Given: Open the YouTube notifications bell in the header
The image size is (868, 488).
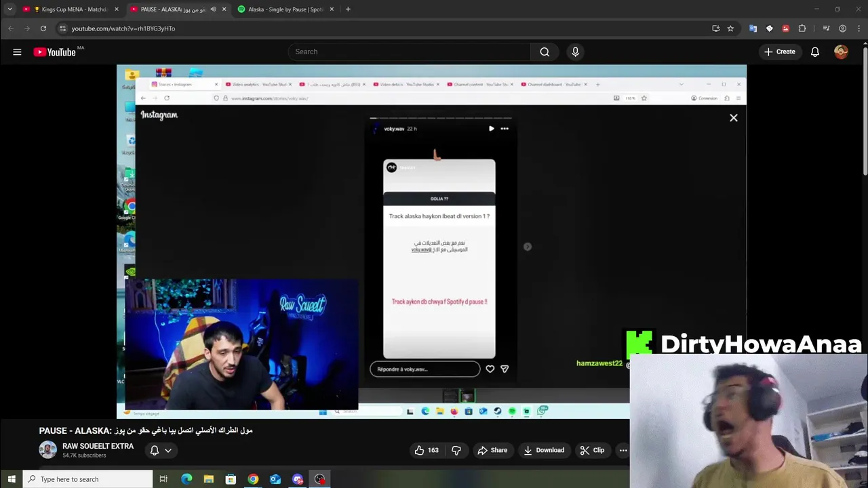Looking at the screenshot, I should [x=815, y=52].
